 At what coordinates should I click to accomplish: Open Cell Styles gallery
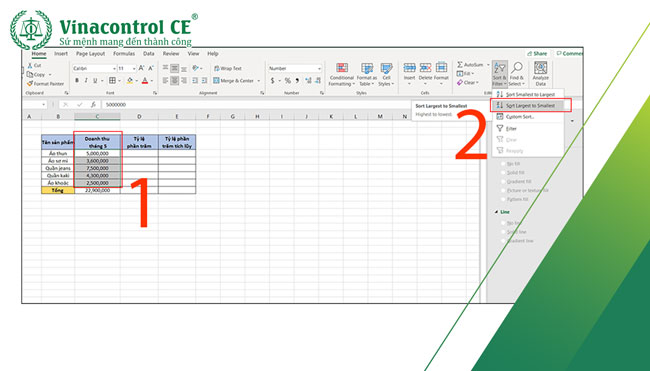click(x=386, y=75)
